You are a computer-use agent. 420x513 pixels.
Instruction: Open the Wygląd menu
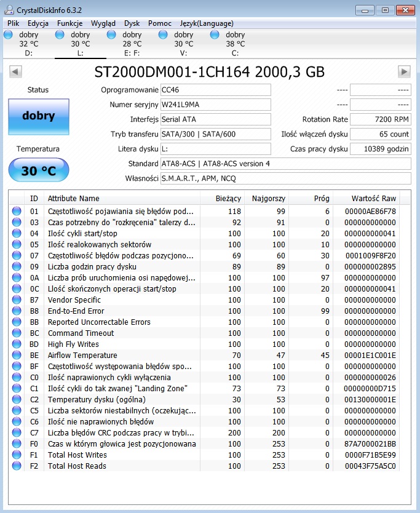[103, 23]
